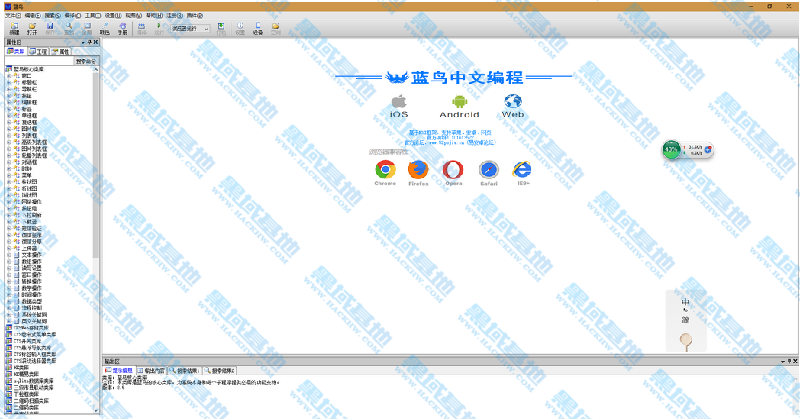Switch to the 工程 tab
The height and width of the screenshot is (419, 800).
tap(38, 52)
